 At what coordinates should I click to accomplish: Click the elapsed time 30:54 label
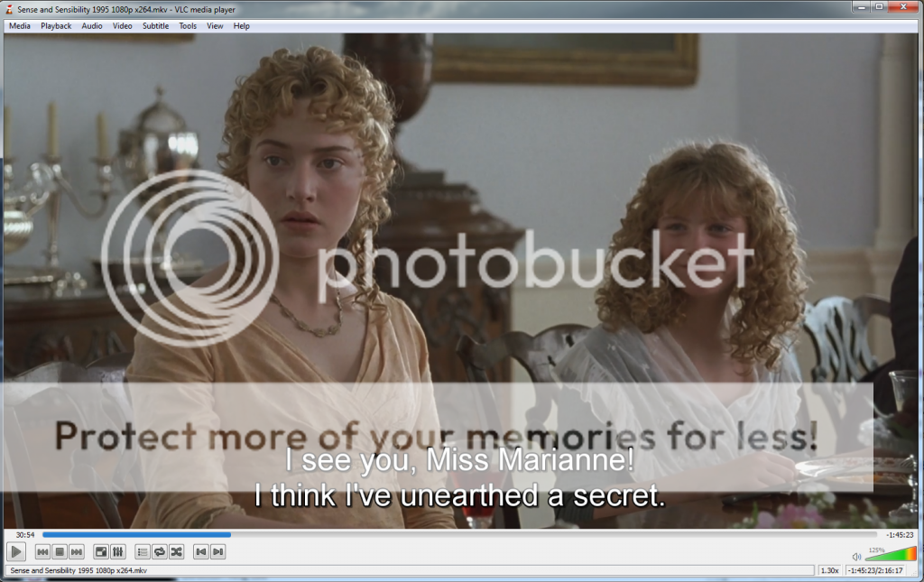pos(24,535)
